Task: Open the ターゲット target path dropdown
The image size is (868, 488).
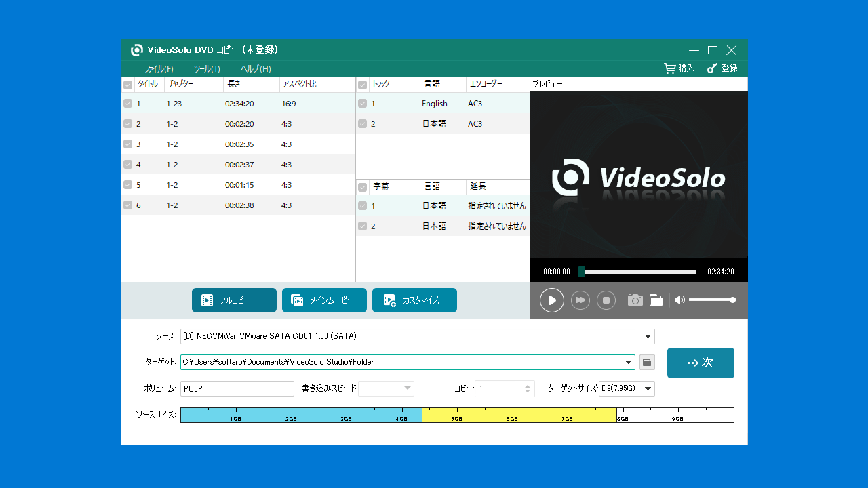Action: point(628,362)
